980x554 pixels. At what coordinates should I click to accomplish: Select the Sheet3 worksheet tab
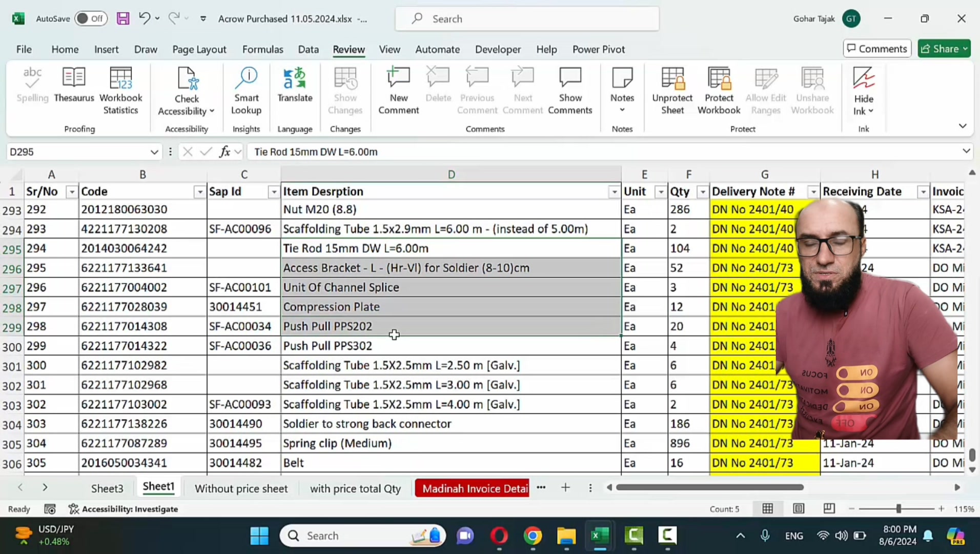[107, 488]
